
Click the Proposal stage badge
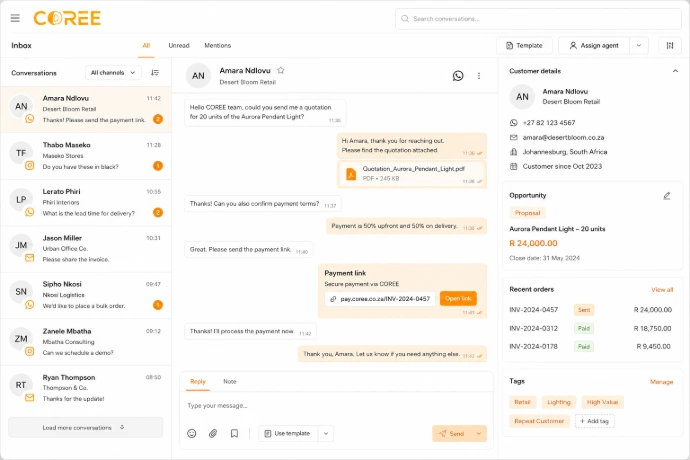tap(527, 213)
